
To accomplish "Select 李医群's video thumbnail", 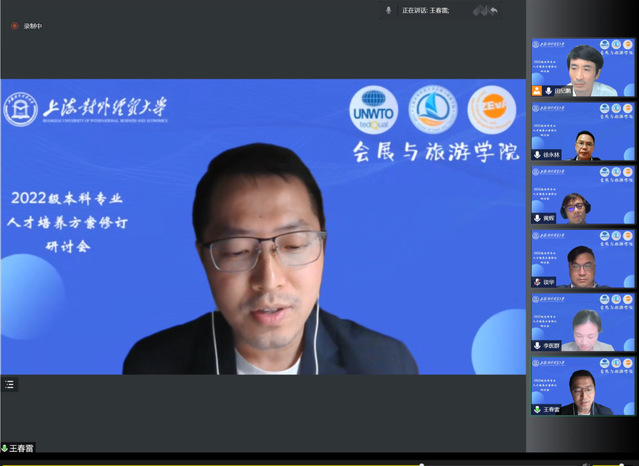I will pyautogui.click(x=583, y=323).
